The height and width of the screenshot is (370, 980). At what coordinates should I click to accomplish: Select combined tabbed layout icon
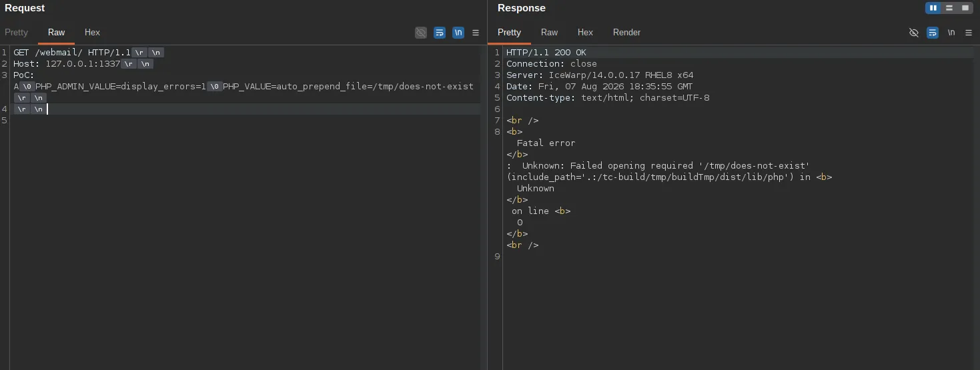(x=965, y=8)
